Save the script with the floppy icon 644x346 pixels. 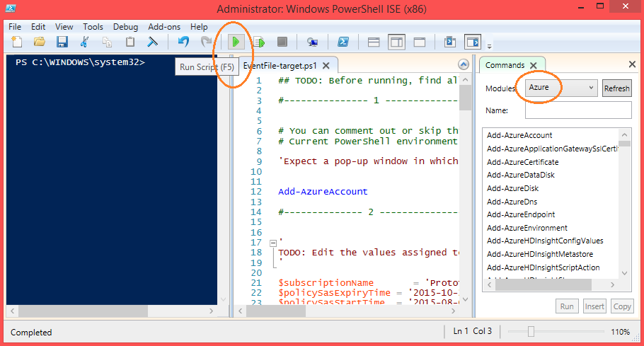[62, 42]
